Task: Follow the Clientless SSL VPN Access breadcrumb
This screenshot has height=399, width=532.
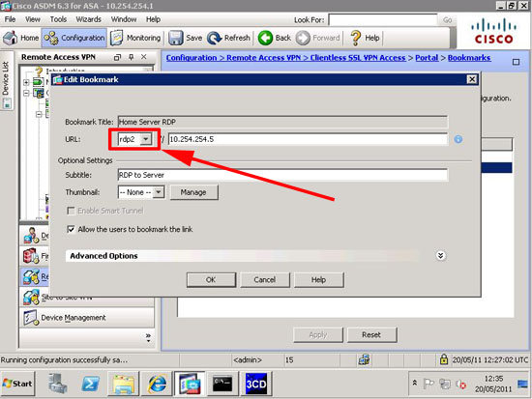Action: point(358,58)
